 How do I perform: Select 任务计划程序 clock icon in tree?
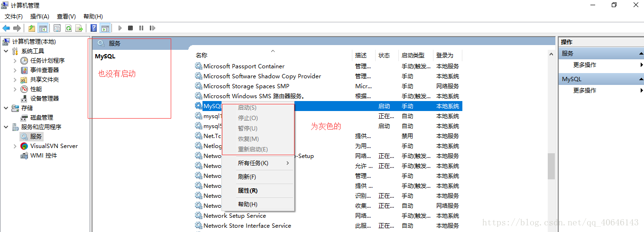pos(24,61)
